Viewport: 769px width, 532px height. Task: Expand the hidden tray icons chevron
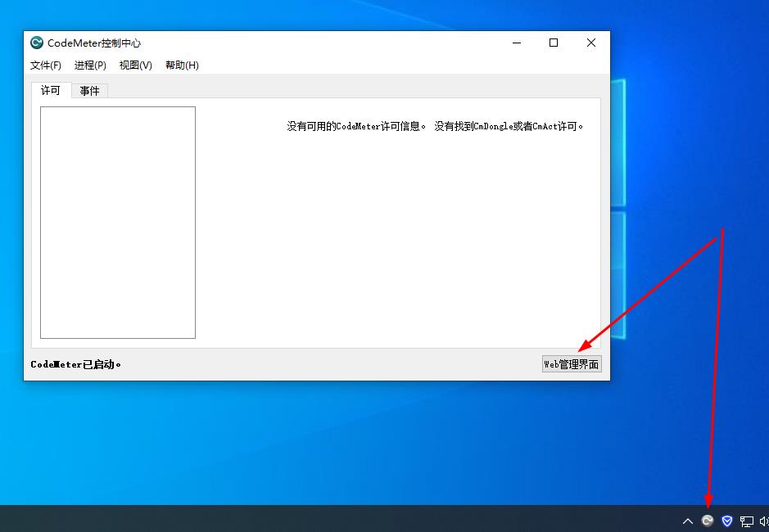[x=688, y=521]
